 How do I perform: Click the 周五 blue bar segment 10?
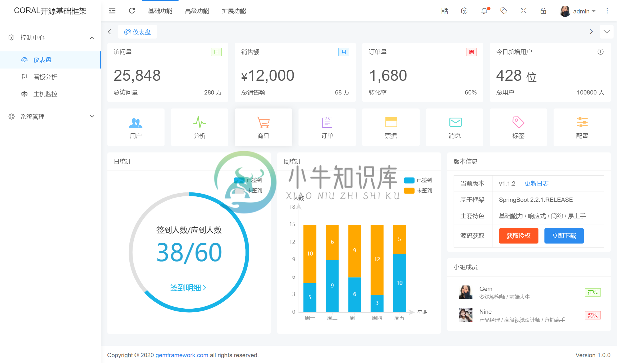(399, 283)
